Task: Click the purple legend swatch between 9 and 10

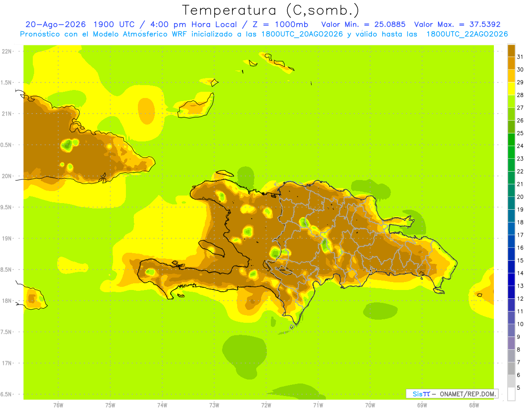Action: point(511,330)
